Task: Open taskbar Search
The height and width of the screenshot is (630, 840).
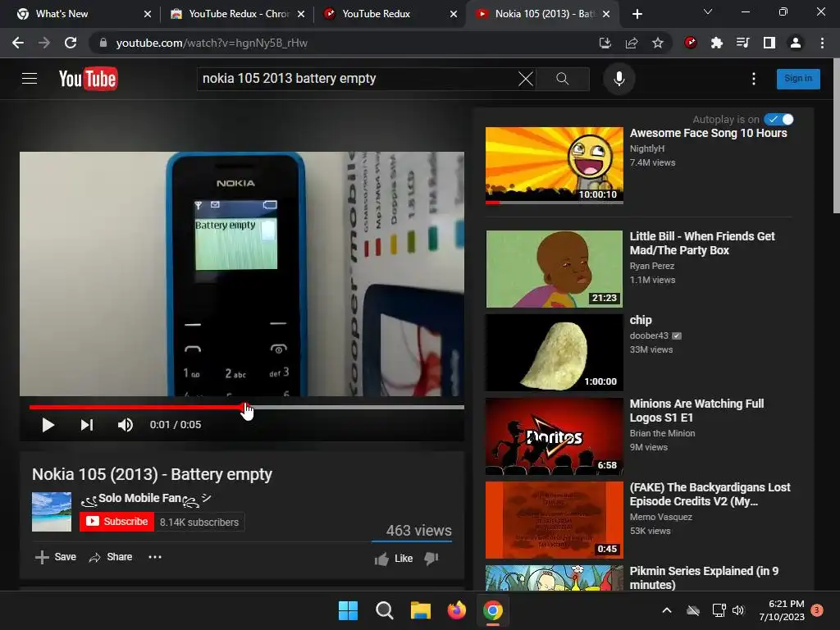Action: [384, 610]
